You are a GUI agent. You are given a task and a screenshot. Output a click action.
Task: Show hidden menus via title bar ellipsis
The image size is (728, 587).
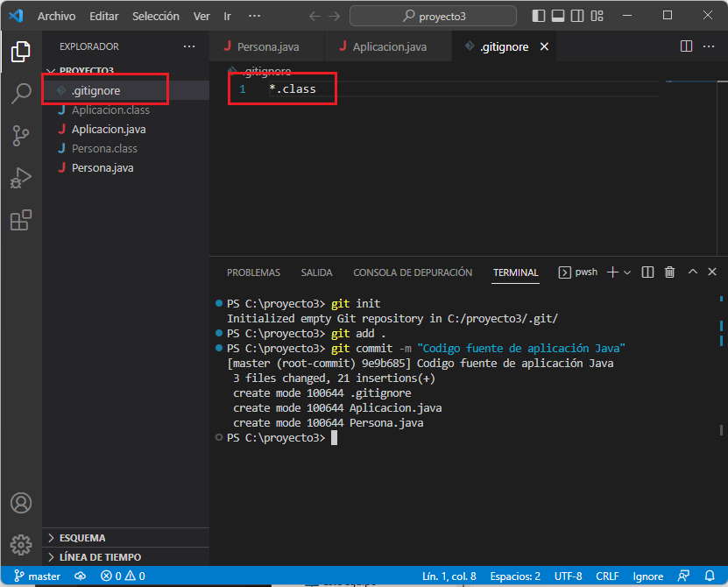[x=254, y=17]
